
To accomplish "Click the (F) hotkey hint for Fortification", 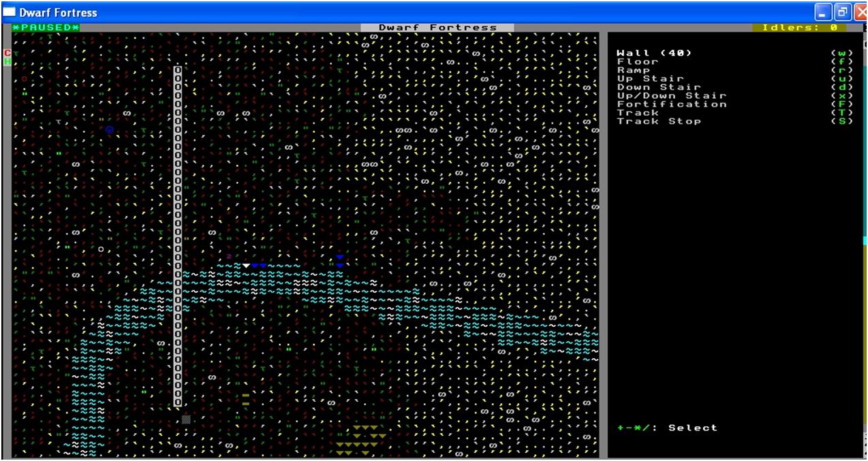I will coord(841,104).
